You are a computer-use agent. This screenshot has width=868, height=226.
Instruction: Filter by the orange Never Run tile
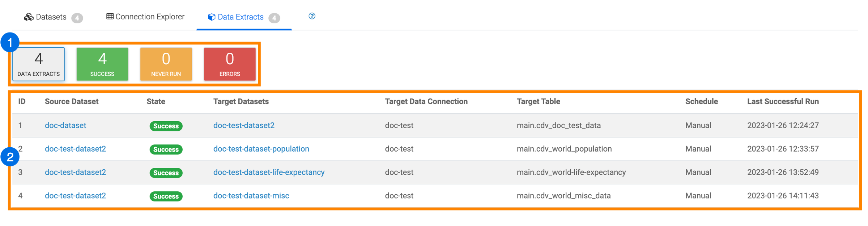[166, 64]
